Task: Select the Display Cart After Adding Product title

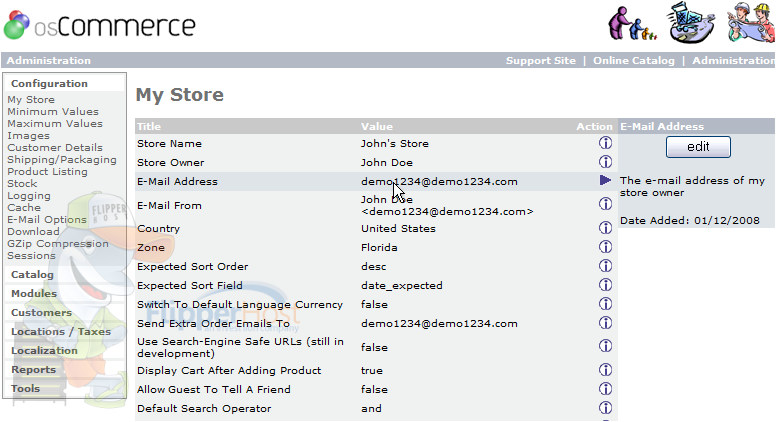Action: click(x=229, y=371)
